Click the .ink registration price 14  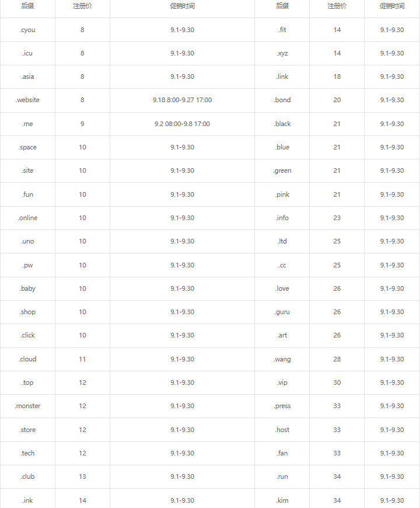[82, 500]
